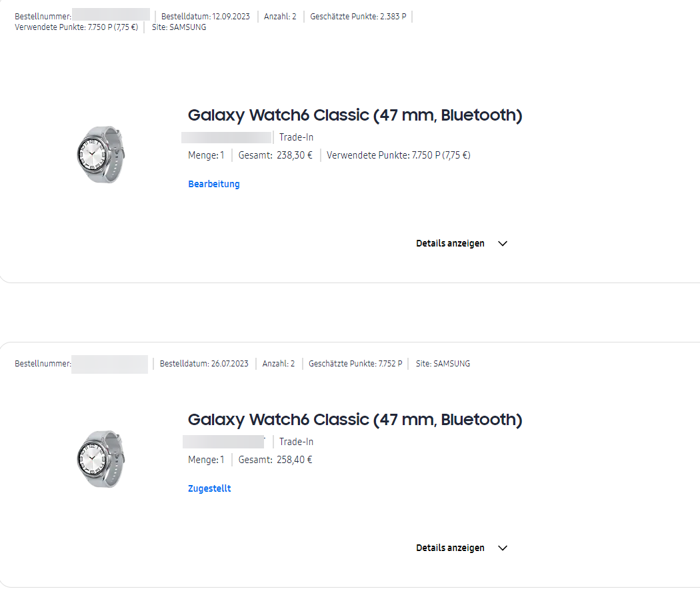This screenshot has width=700, height=599.
Task: Click the chevron arrow in the 26.07.2023 order
Action: point(503,548)
